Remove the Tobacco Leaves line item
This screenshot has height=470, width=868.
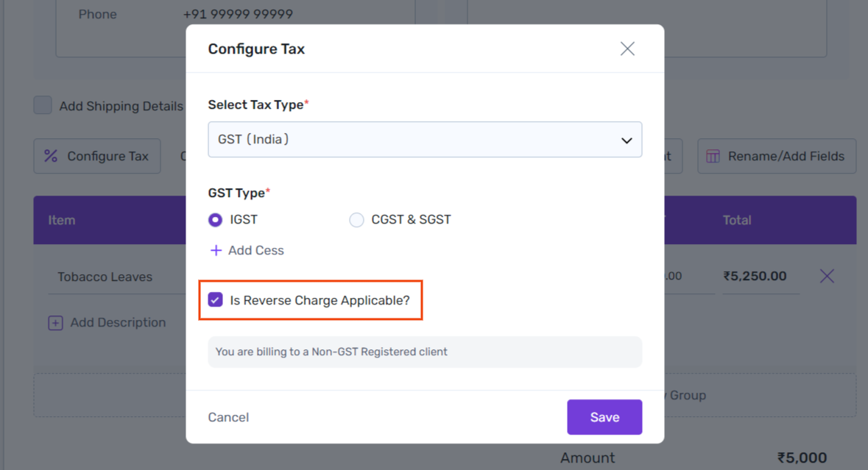point(827,276)
